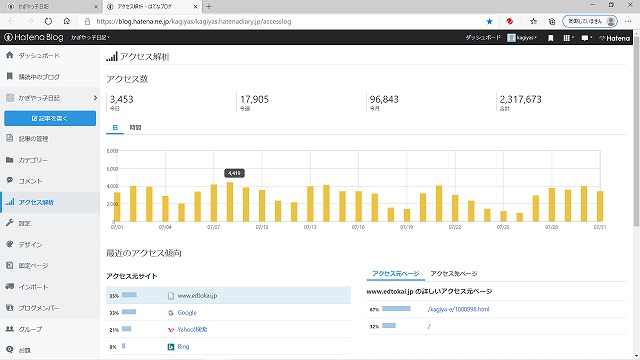Click the Google logo icon in referrers
640x360 pixels.
171,313
